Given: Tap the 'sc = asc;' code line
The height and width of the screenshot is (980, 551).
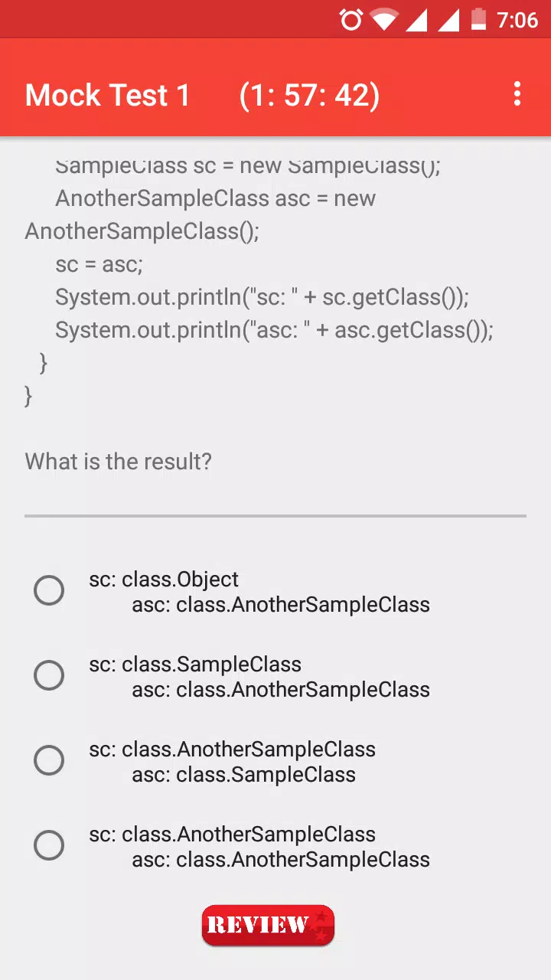Looking at the screenshot, I should tap(99, 265).
